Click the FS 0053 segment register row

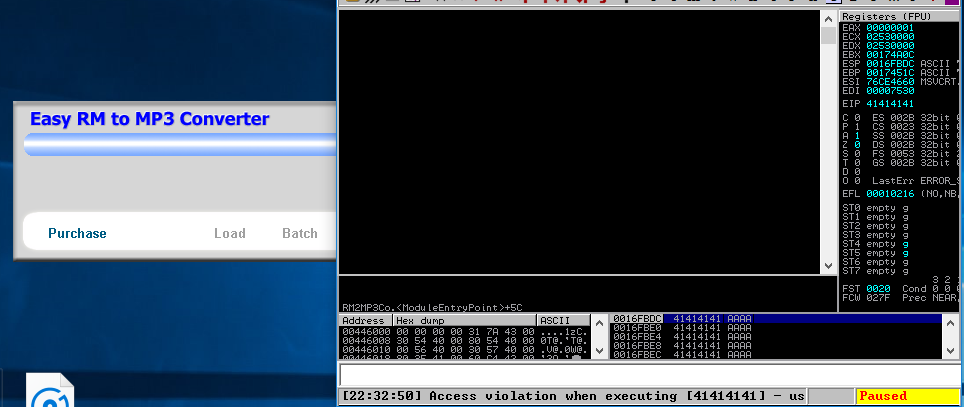pyautogui.click(x=917, y=154)
